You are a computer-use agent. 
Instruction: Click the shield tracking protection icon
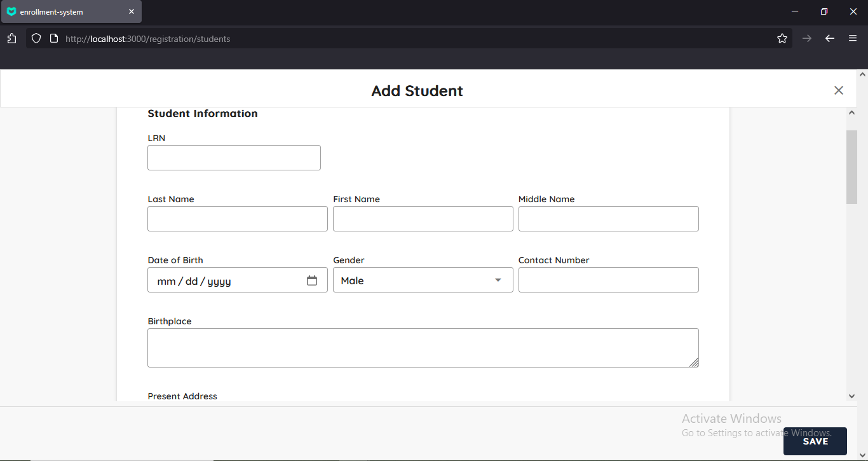36,39
